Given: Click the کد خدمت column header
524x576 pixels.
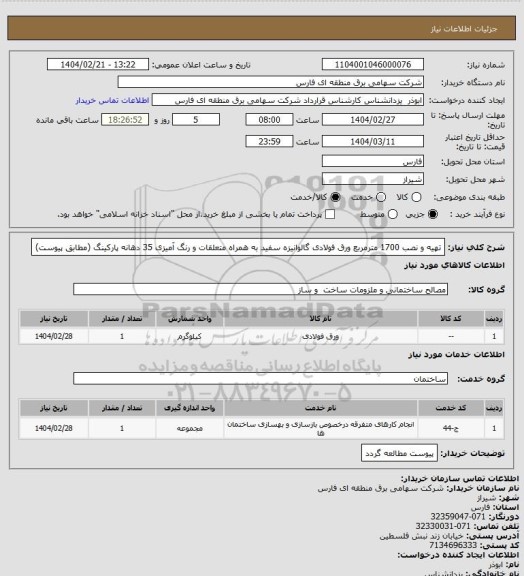Looking at the screenshot, I should click(451, 408).
